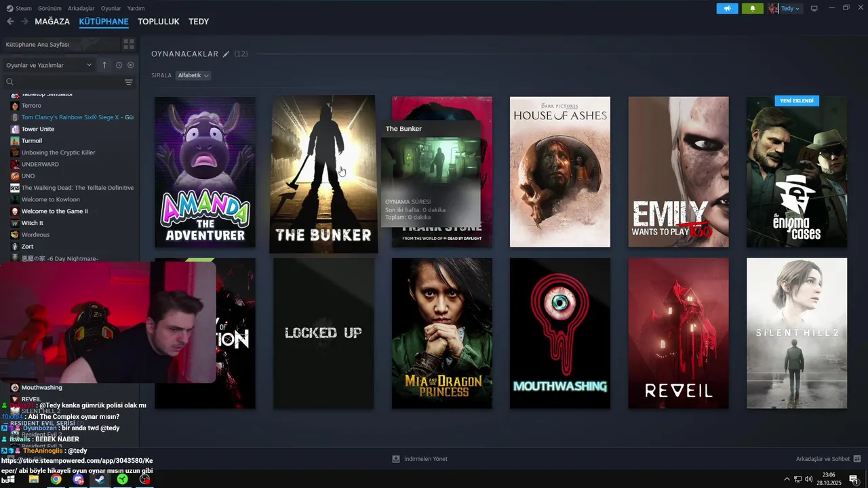Go back with the left arrow
Screen dimensions: 868x488
tap(10, 22)
